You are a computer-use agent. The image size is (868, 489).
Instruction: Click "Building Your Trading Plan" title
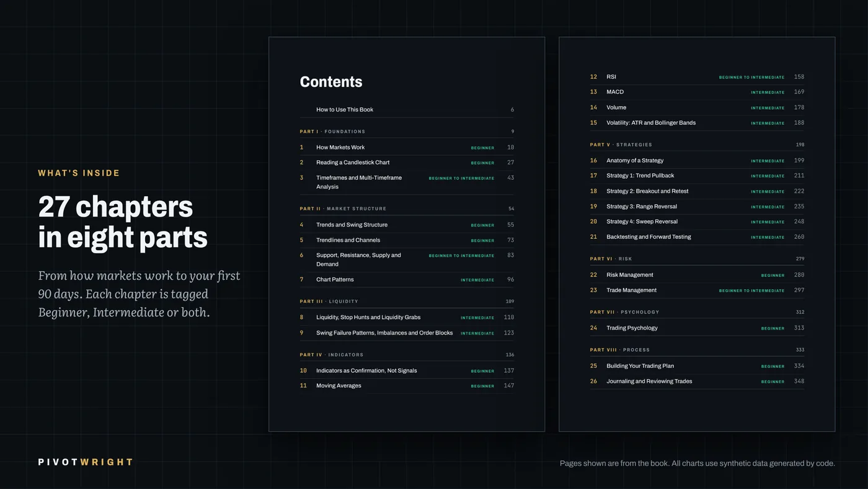[x=640, y=366]
